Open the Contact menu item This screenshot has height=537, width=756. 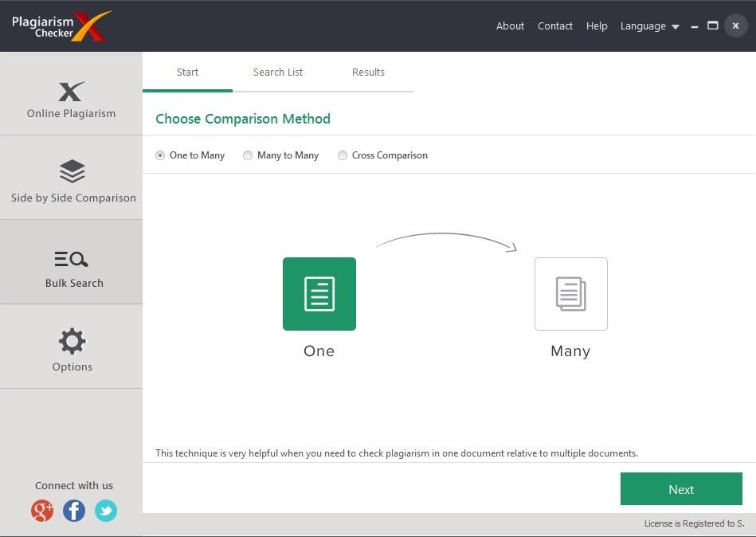[555, 26]
